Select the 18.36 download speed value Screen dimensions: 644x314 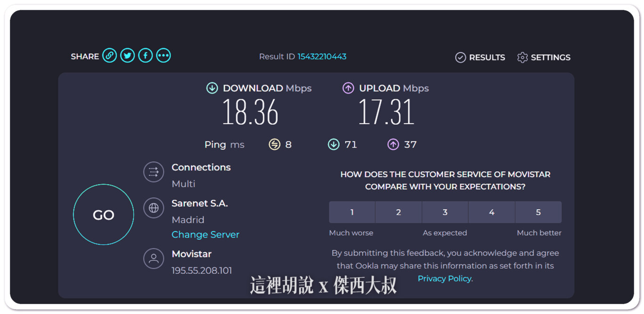click(x=250, y=112)
